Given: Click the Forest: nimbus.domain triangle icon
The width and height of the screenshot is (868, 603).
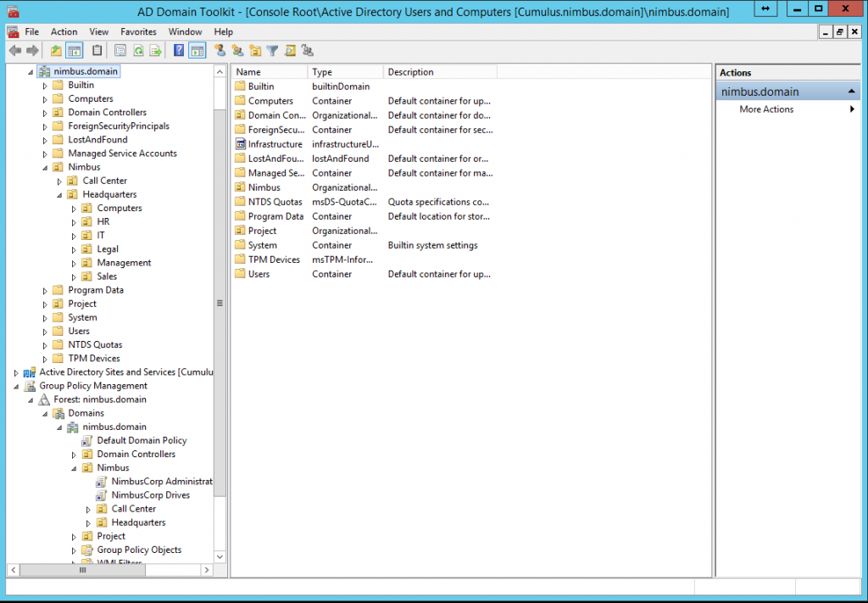Looking at the screenshot, I should click(44, 399).
